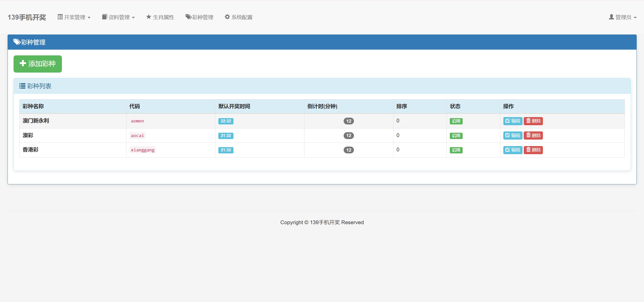Click the star icon beside 生肖属性

point(149,17)
